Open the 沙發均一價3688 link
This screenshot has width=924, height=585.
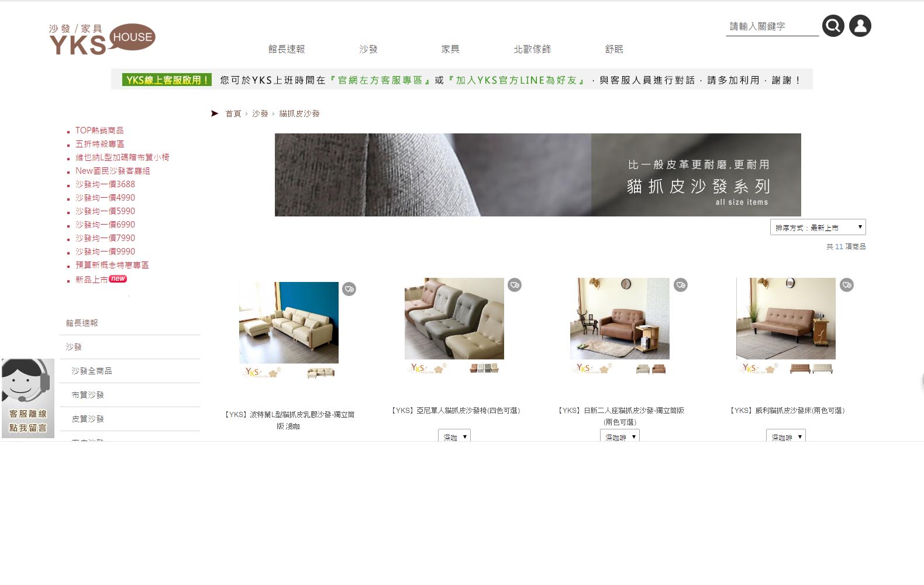tap(105, 184)
